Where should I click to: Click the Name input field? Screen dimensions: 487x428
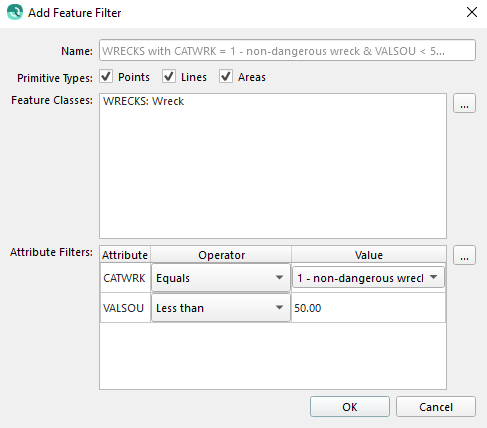coord(287,51)
